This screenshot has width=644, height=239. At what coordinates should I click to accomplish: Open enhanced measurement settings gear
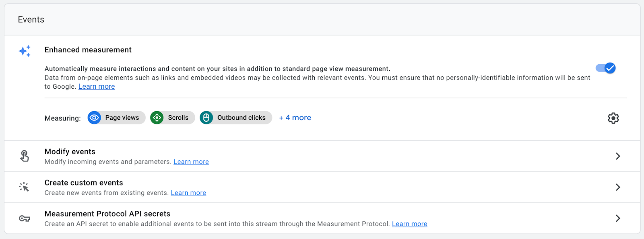(613, 118)
